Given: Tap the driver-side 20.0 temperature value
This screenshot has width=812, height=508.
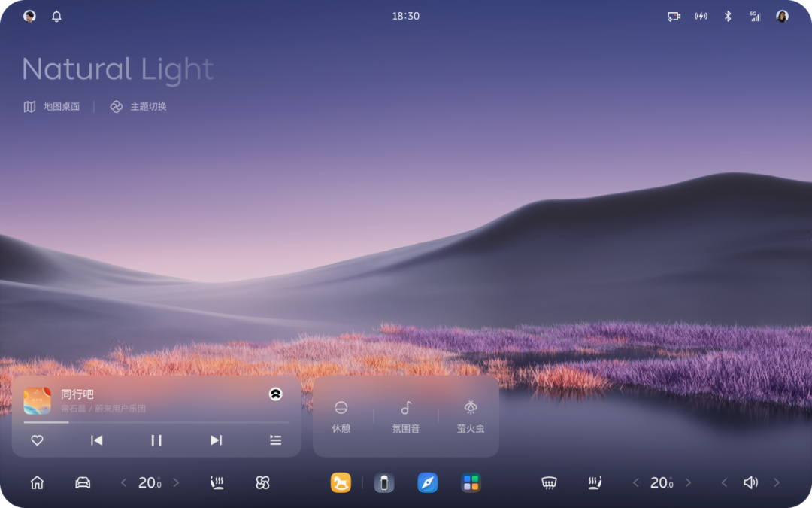Looking at the screenshot, I should point(150,482).
